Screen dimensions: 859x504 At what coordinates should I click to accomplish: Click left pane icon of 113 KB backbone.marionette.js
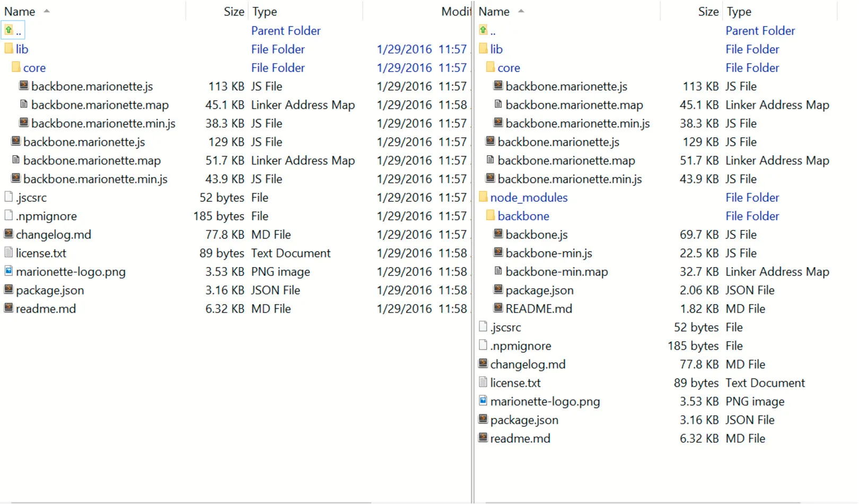tap(24, 85)
